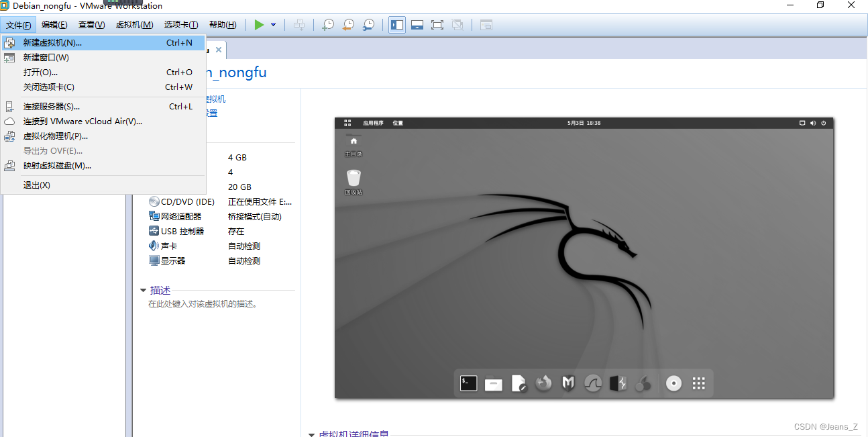Open Metasploit from the Kali dock

[567, 383]
